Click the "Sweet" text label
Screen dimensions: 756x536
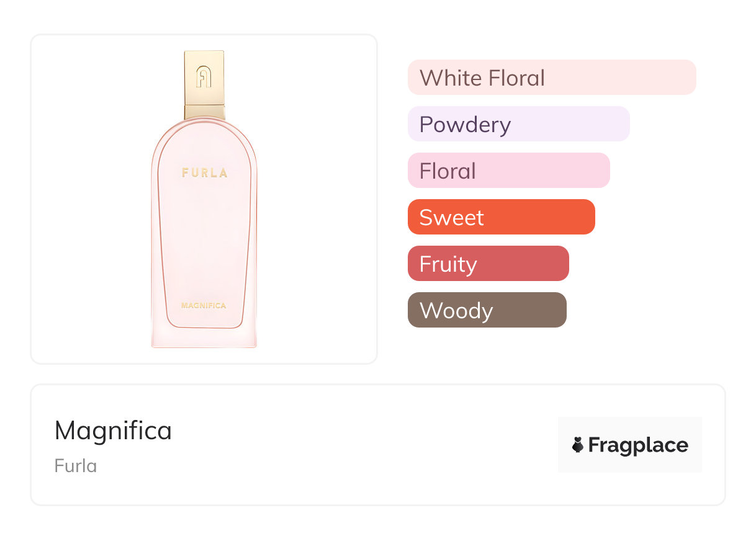(451, 218)
